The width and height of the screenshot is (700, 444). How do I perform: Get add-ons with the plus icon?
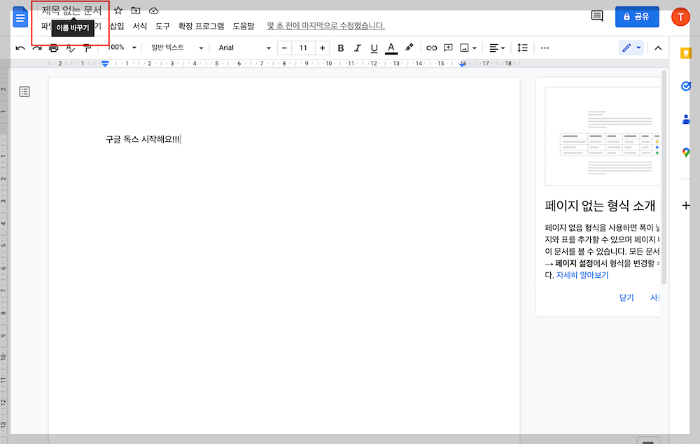tap(686, 205)
